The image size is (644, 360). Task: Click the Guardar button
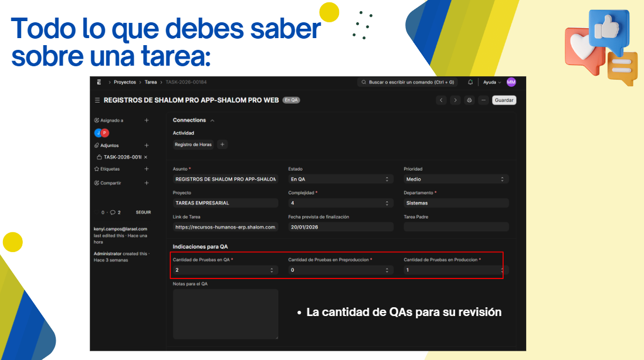click(x=504, y=100)
